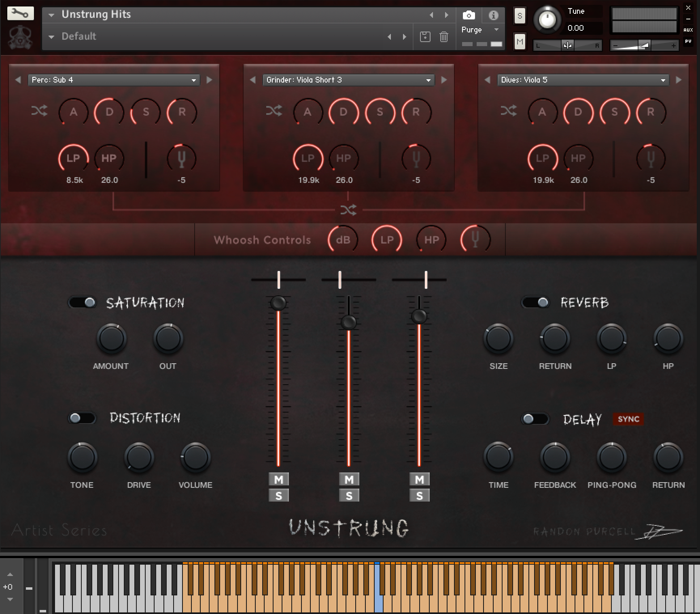Select next sample after Perc: Sub 4
This screenshot has width=700, height=614.
point(209,80)
